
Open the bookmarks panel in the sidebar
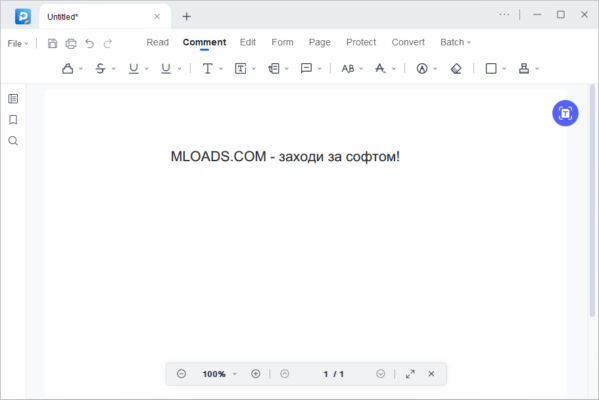(13, 120)
